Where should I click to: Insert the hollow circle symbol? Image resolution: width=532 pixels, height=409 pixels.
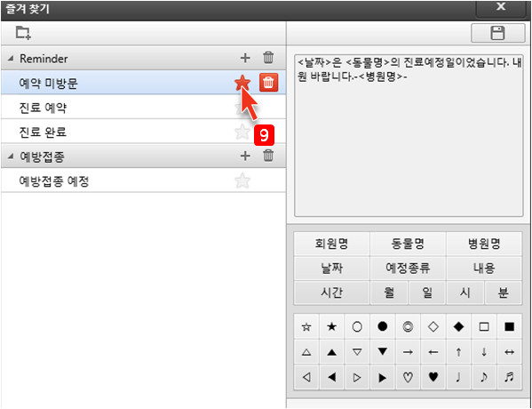pyautogui.click(x=357, y=327)
